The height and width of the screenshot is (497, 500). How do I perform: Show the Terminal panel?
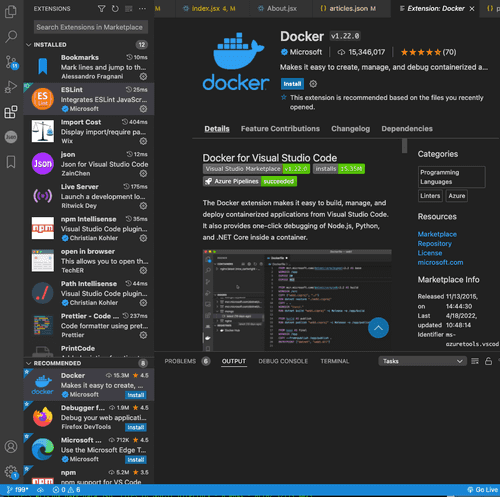click(x=335, y=361)
